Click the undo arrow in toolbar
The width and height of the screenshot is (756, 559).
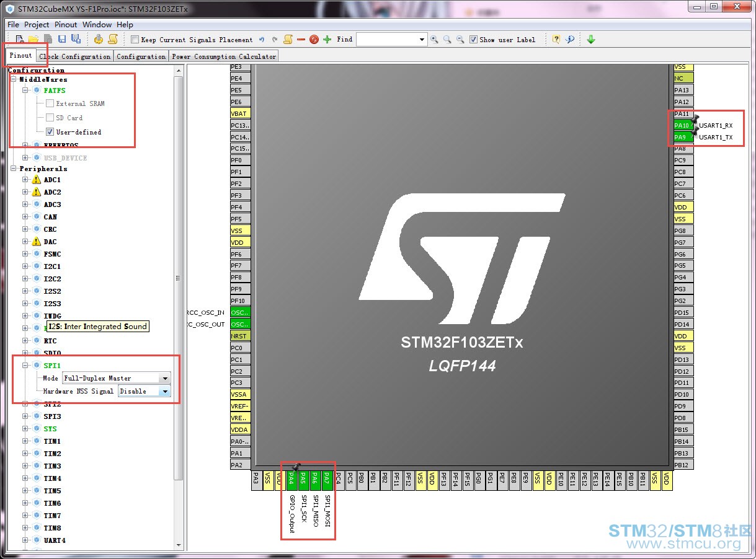(x=262, y=40)
